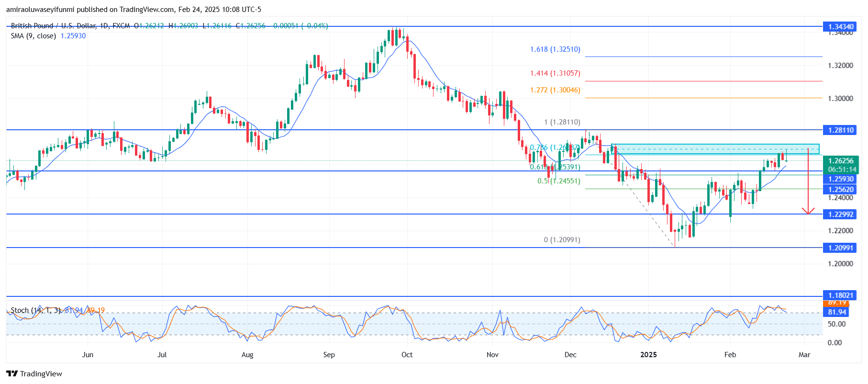Click the Fibonacci 0 (1.20991) label
The image size is (868, 384).
(x=562, y=240)
